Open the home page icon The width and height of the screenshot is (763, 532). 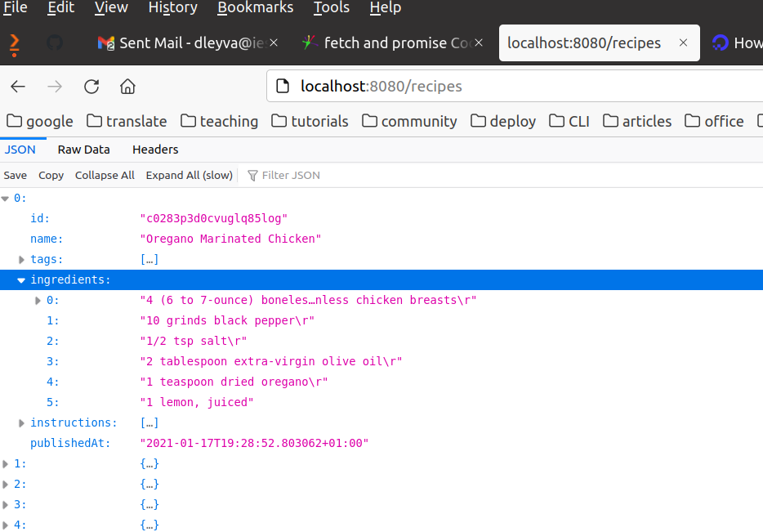(x=127, y=87)
